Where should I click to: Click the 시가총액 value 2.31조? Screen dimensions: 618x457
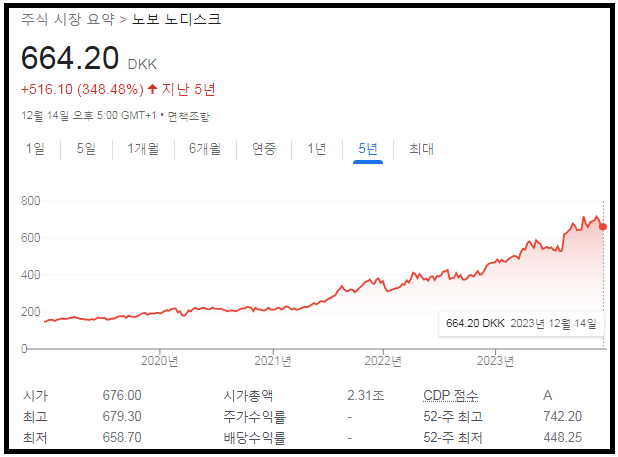(x=366, y=395)
